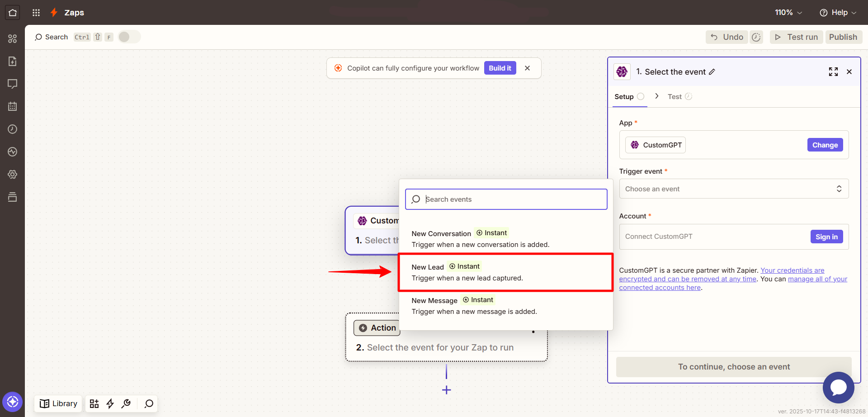Open the Library button
Image resolution: width=868 pixels, height=417 pixels.
click(x=58, y=403)
